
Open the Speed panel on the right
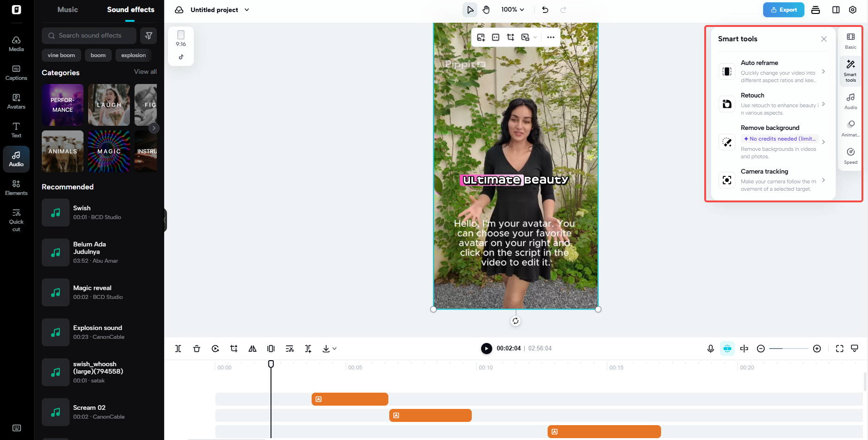[x=850, y=155]
